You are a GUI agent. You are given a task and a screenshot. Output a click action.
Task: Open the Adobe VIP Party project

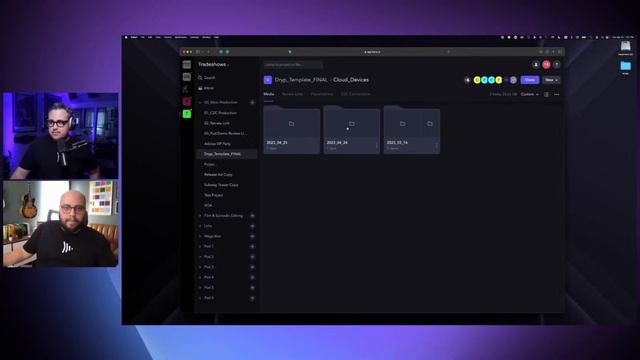218,144
